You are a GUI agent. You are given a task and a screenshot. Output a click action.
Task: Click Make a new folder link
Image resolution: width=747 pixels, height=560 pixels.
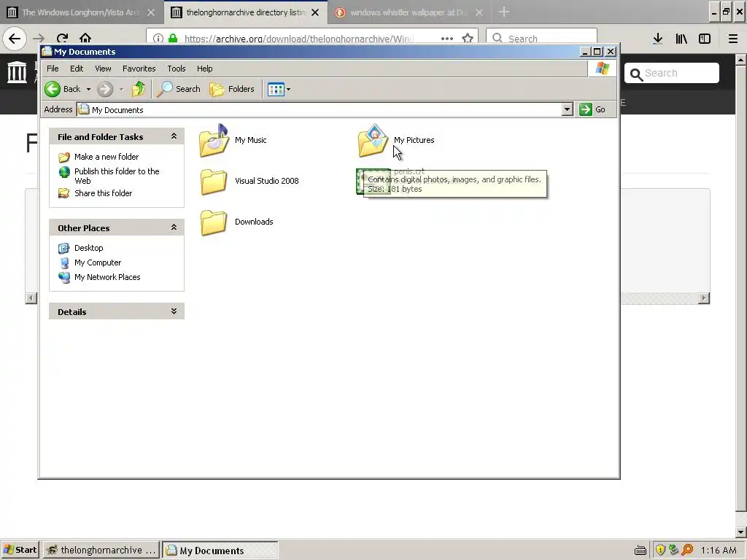107,157
